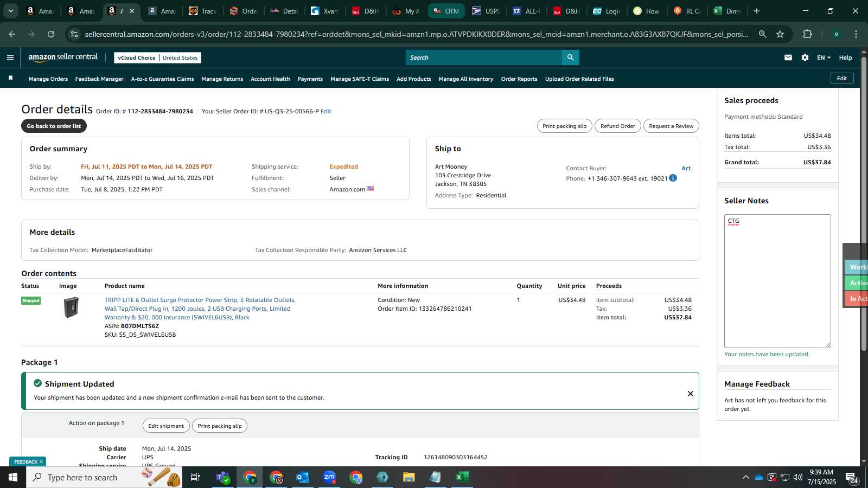The image size is (868, 488).
Task: Open Excel from taskbar
Action: [462, 477]
